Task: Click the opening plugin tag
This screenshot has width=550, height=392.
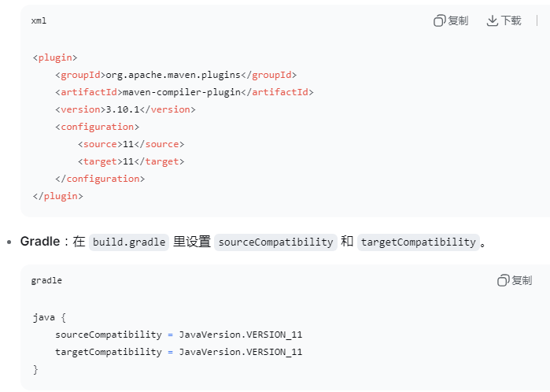Action: 55,57
